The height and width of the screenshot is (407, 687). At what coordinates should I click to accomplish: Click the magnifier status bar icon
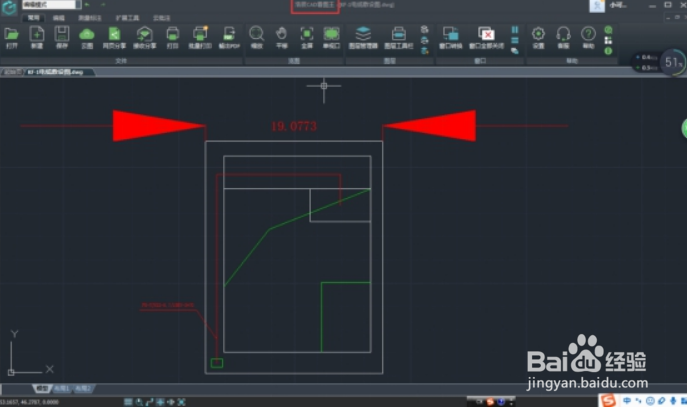click(139, 402)
